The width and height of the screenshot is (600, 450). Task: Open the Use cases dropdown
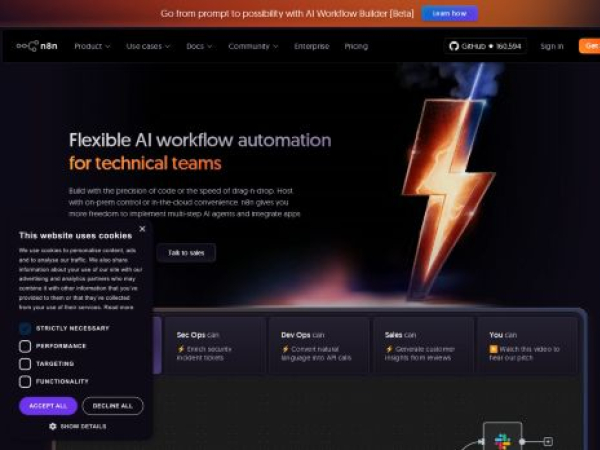(148, 46)
